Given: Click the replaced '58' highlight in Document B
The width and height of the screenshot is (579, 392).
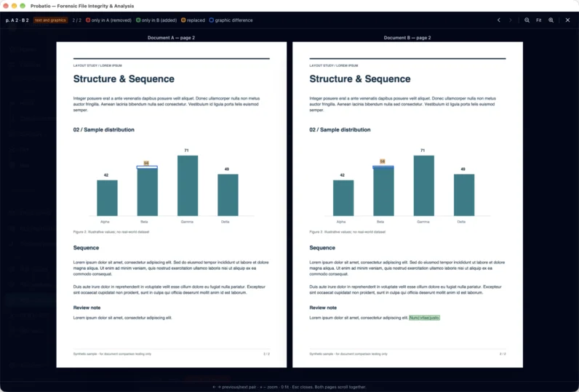Looking at the screenshot, I should tap(382, 161).
